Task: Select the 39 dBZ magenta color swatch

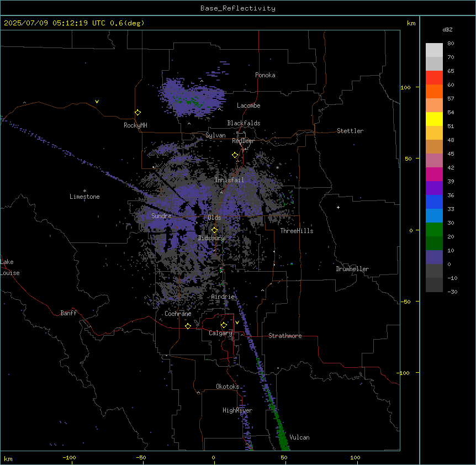Action: 434,174
